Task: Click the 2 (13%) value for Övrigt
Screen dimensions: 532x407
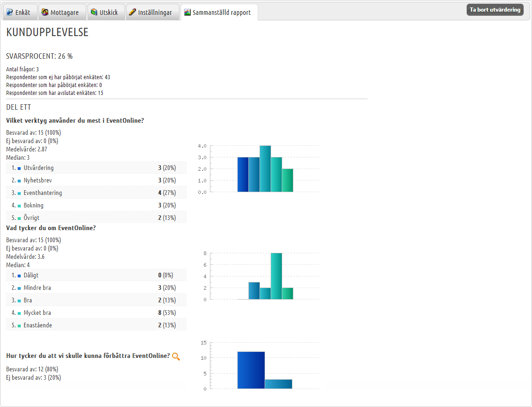Action: point(167,218)
